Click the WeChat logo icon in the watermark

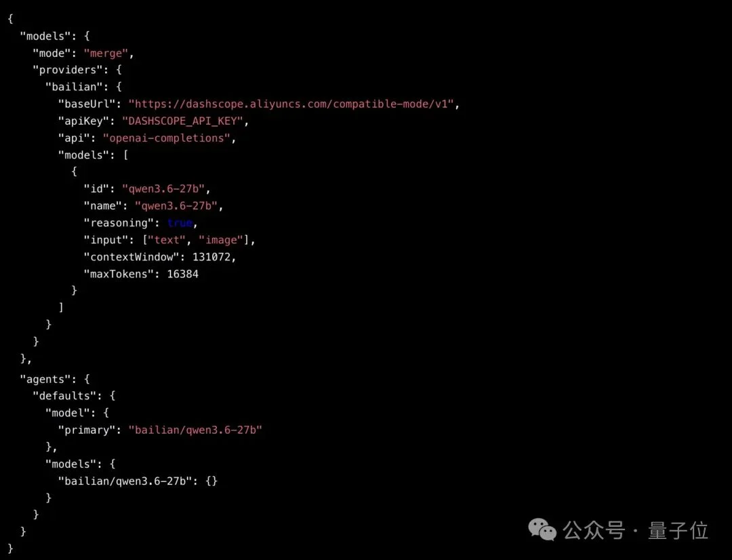pyautogui.click(x=542, y=529)
